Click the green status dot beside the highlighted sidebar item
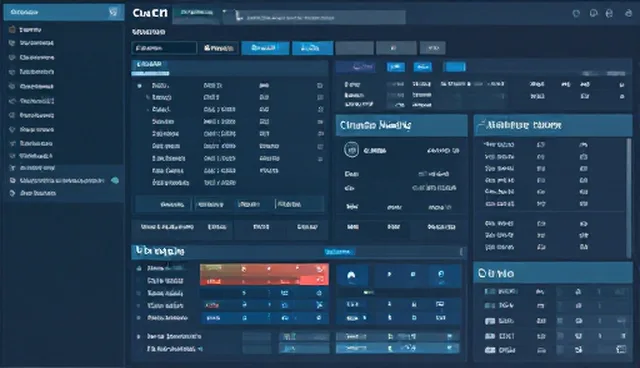The height and width of the screenshot is (368, 640). [x=115, y=180]
